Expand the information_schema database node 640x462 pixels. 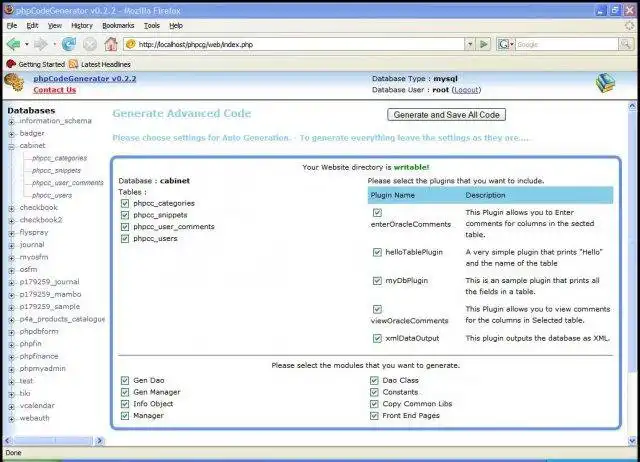pyautogui.click(x=11, y=122)
